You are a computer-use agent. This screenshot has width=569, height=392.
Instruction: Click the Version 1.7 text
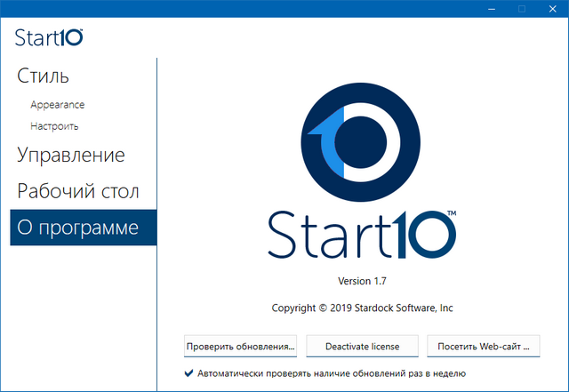pyautogui.click(x=362, y=281)
